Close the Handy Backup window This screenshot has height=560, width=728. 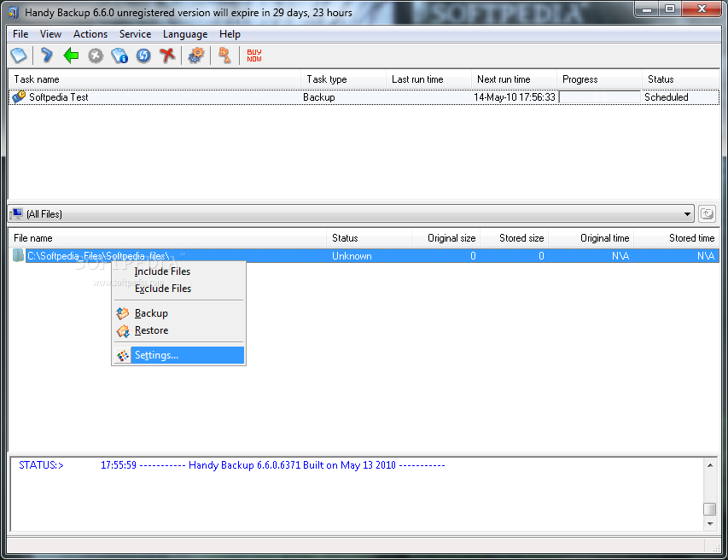pyautogui.click(x=702, y=9)
